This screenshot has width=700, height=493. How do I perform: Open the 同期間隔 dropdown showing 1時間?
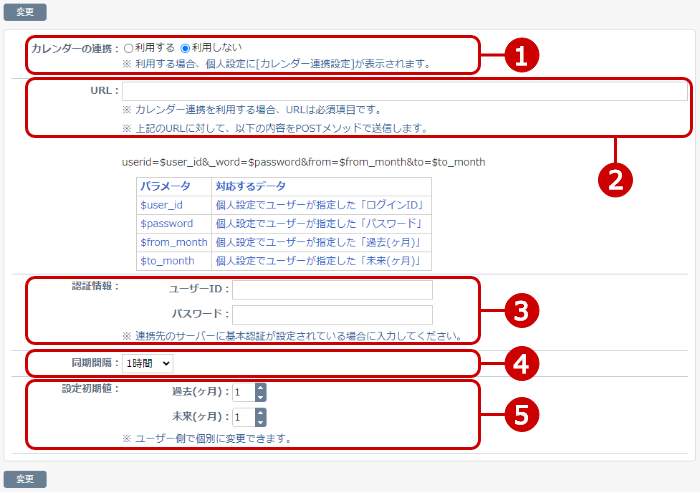pos(148,363)
